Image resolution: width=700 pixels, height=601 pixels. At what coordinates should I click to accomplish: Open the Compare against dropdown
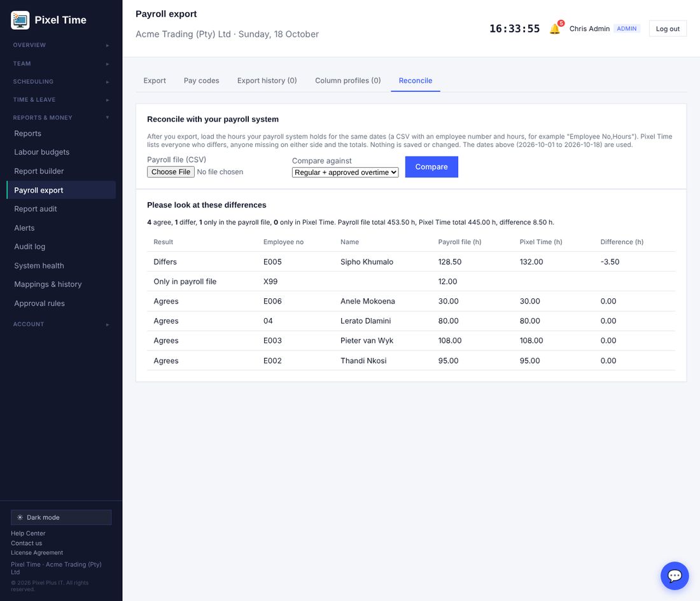pyautogui.click(x=345, y=172)
